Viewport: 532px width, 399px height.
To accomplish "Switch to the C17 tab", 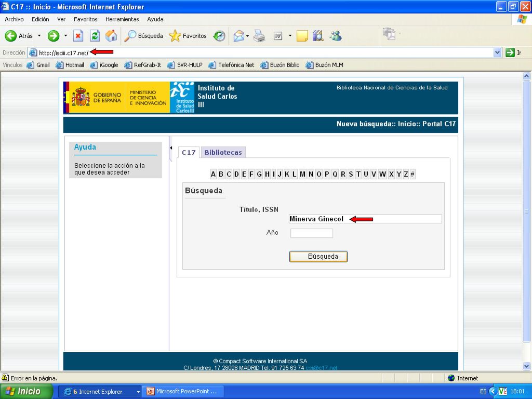I will click(x=189, y=152).
